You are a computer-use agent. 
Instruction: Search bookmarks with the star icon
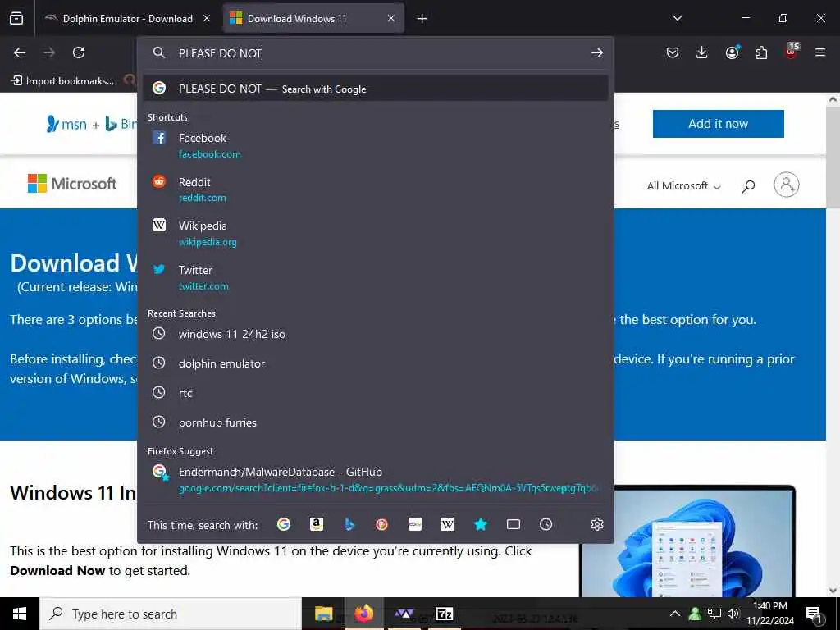(481, 524)
